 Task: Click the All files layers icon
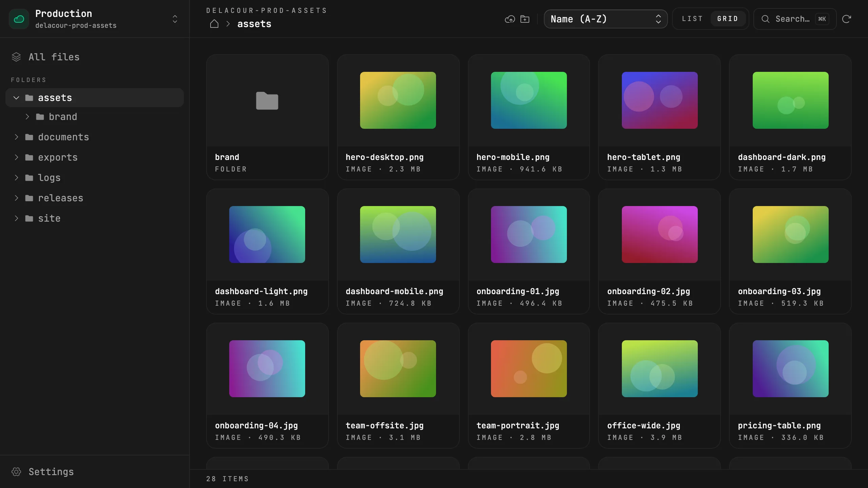[x=16, y=57]
